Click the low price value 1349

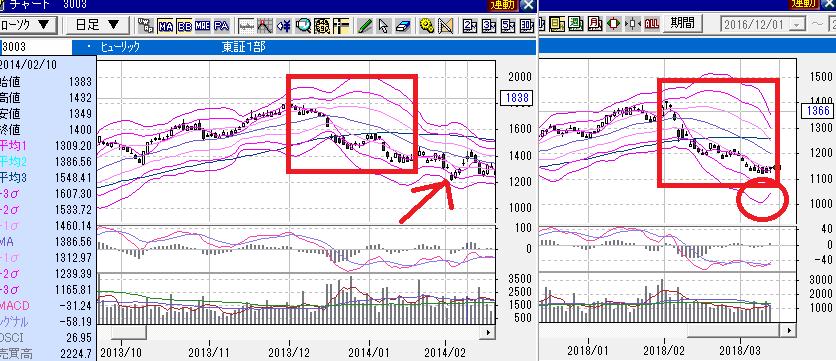coord(80,114)
